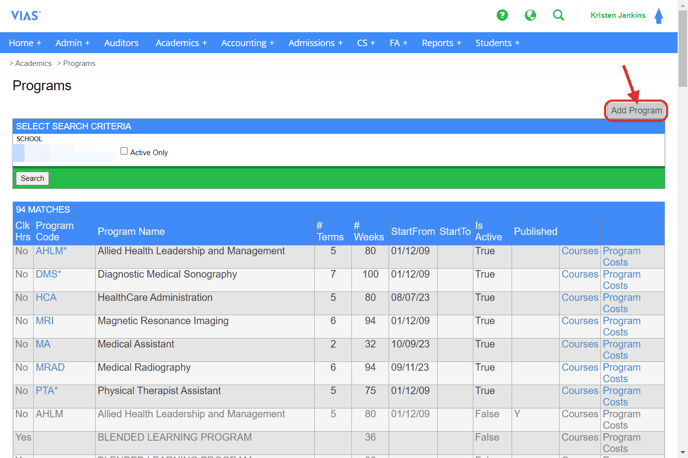This screenshot has width=688, height=458.
Task: Expand the Home menu
Action: [x=25, y=43]
